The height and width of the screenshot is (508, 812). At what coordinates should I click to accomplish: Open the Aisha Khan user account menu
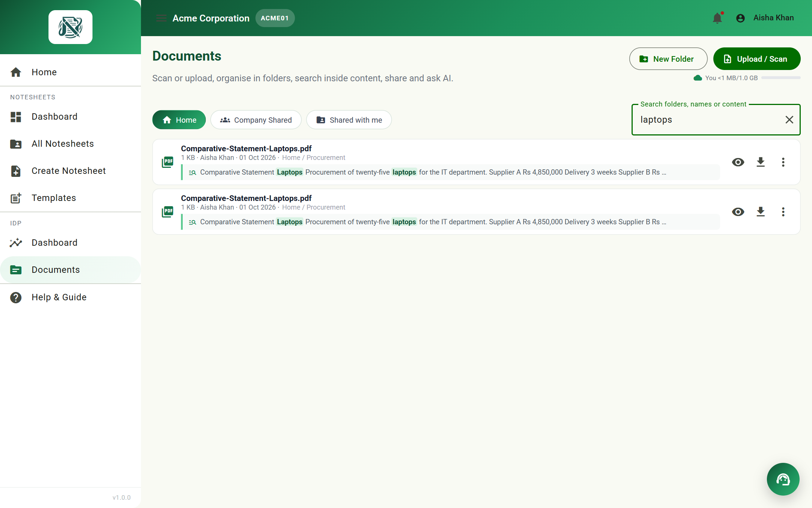765,18
